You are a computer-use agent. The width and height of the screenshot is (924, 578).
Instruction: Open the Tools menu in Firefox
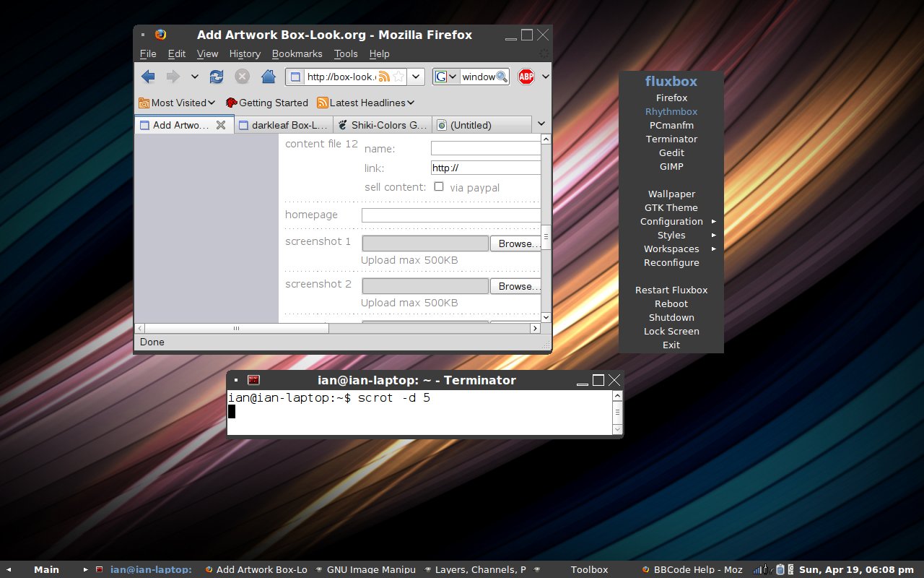(x=346, y=53)
